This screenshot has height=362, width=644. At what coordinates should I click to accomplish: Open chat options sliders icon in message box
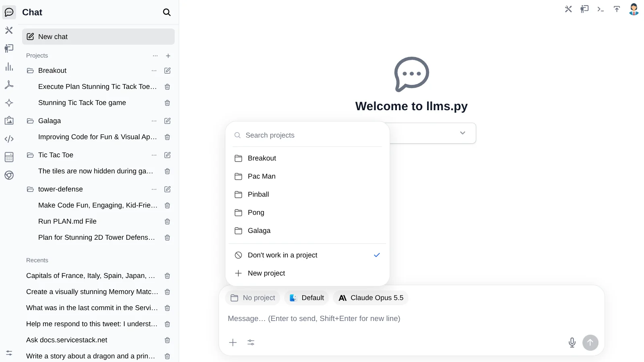pyautogui.click(x=251, y=343)
